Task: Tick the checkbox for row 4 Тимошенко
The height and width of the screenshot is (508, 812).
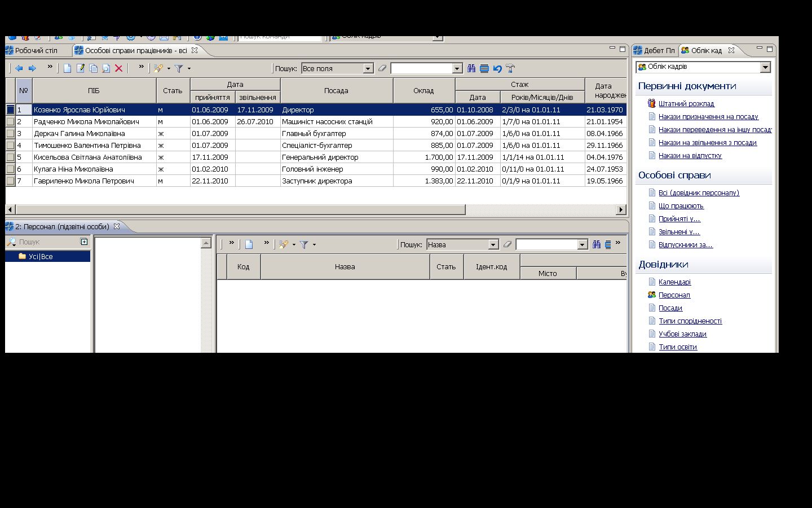Action: (10, 145)
